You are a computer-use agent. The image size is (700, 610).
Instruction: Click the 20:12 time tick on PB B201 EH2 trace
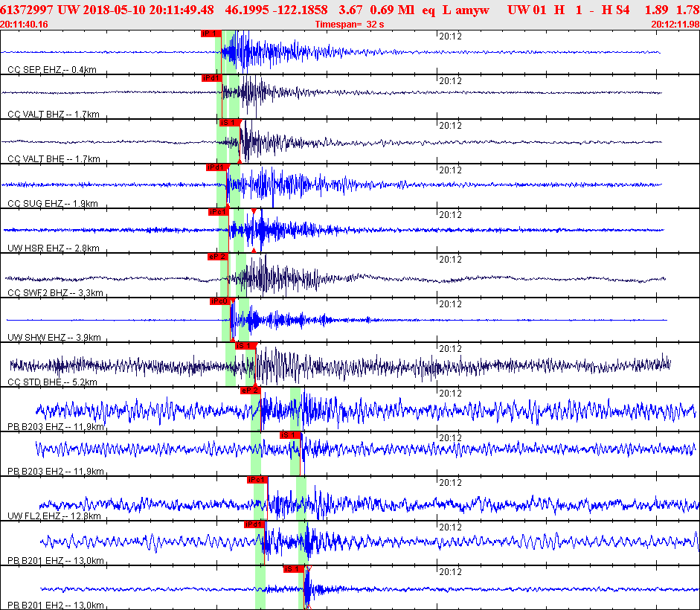tap(451, 573)
